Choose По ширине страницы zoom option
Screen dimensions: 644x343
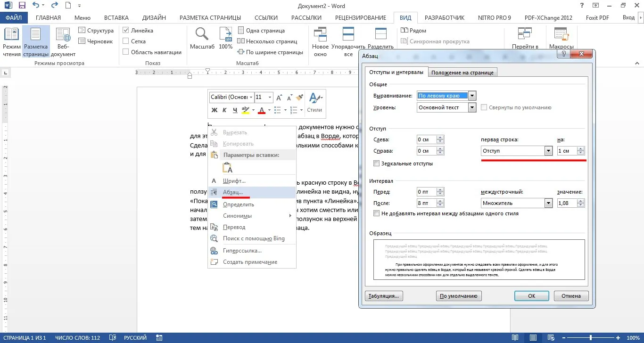[x=270, y=52]
